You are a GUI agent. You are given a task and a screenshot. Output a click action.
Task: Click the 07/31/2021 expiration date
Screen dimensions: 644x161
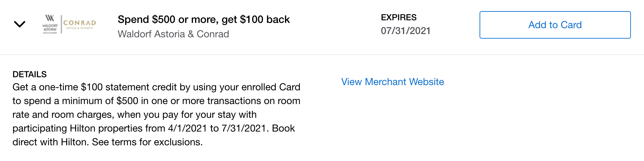406,31
